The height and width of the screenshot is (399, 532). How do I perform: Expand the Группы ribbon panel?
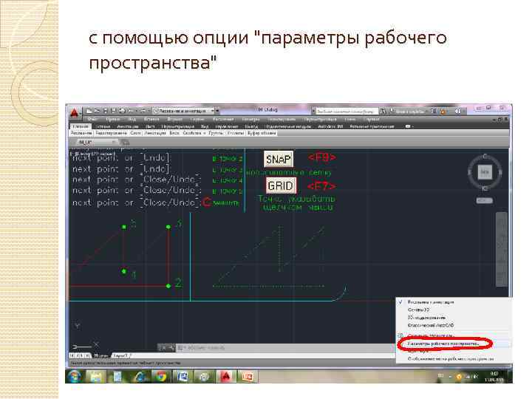(216, 133)
